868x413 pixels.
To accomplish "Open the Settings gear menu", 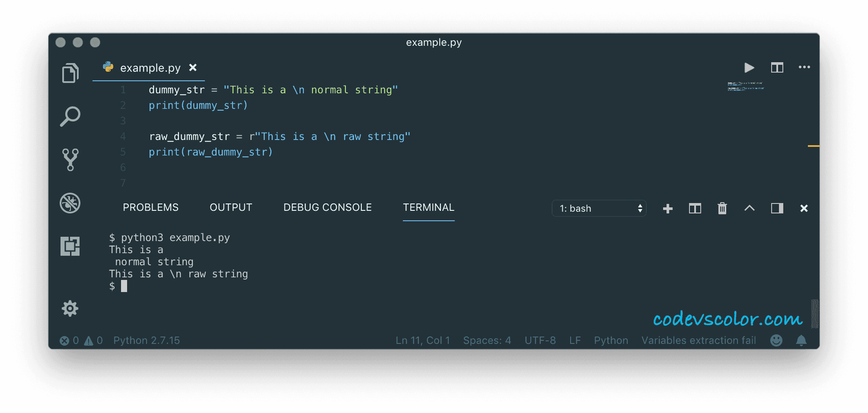I will click(x=70, y=308).
